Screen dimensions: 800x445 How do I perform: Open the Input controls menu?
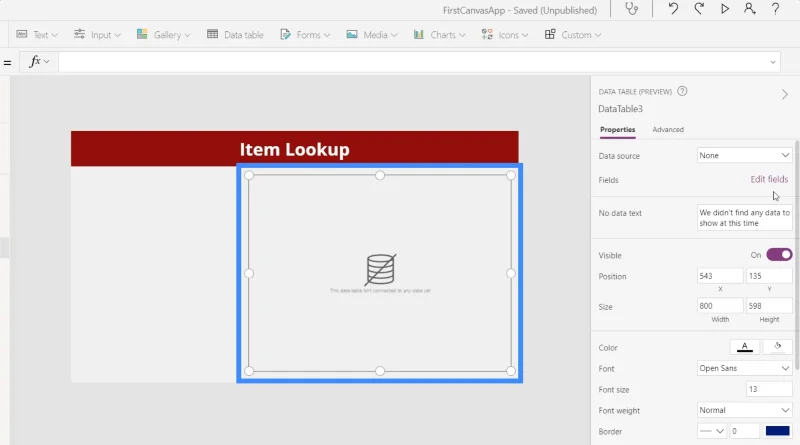point(97,35)
